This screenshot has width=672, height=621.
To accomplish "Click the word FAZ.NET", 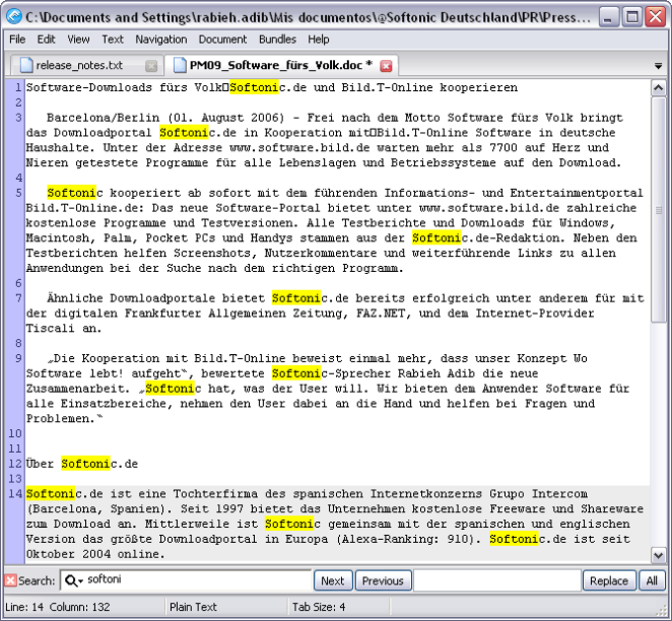I will click(x=380, y=313).
